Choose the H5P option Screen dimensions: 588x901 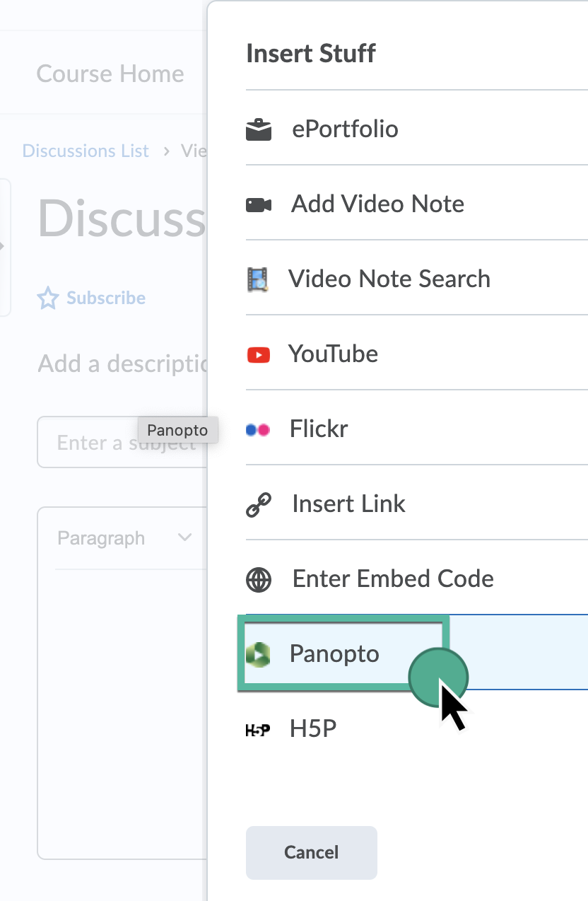point(313,729)
